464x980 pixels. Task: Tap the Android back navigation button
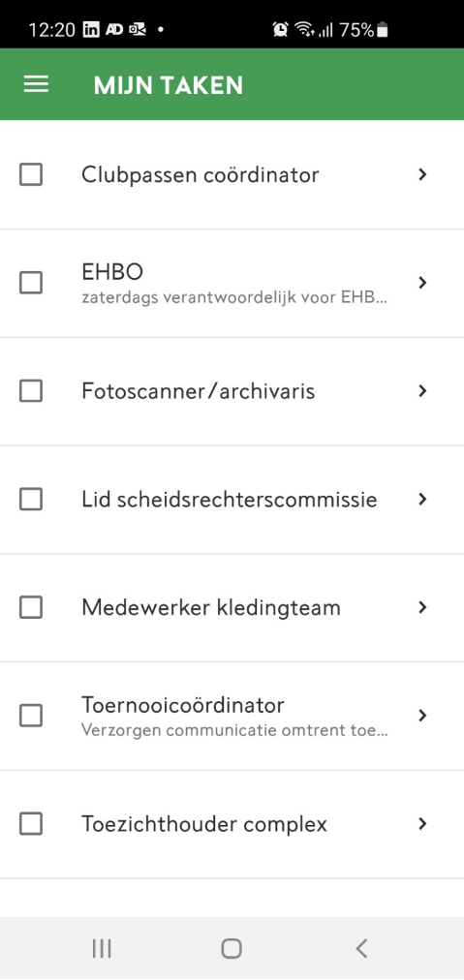pyautogui.click(x=361, y=948)
